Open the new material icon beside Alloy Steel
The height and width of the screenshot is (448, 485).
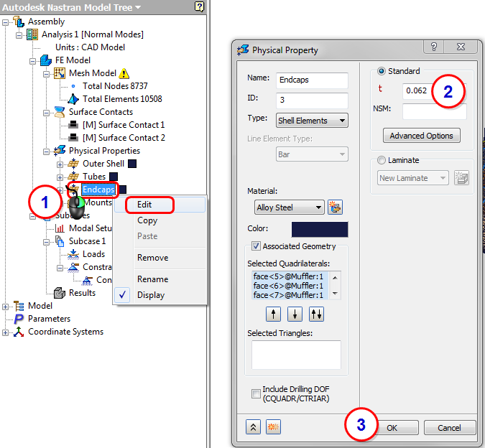tap(335, 207)
